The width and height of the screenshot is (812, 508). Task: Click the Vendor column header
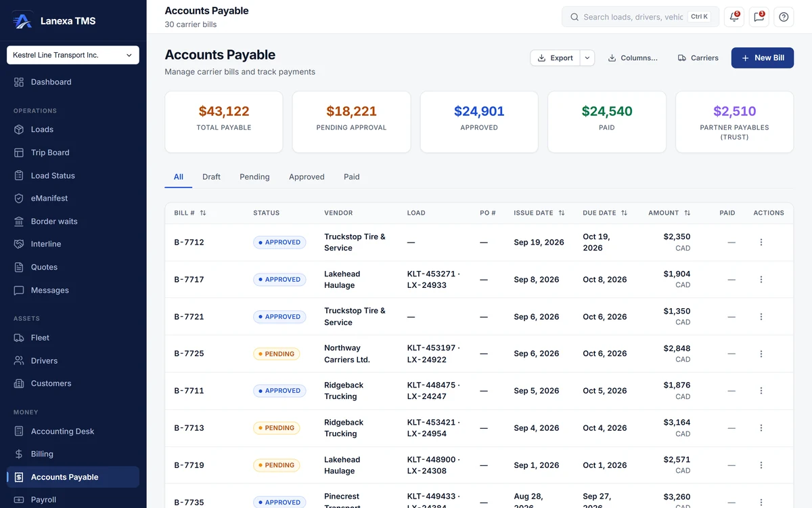[x=338, y=213]
